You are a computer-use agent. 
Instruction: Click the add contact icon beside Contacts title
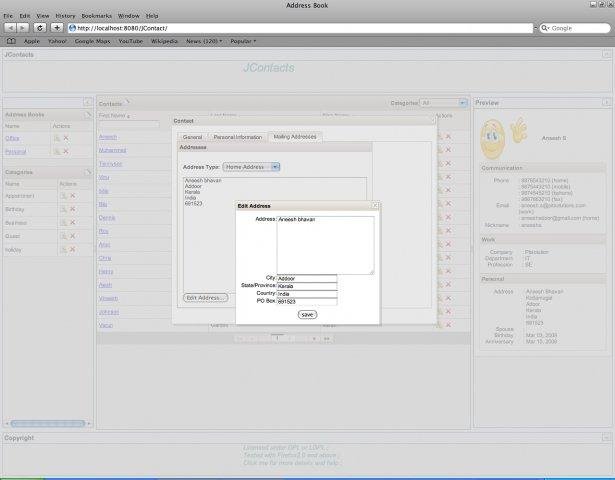127,102
